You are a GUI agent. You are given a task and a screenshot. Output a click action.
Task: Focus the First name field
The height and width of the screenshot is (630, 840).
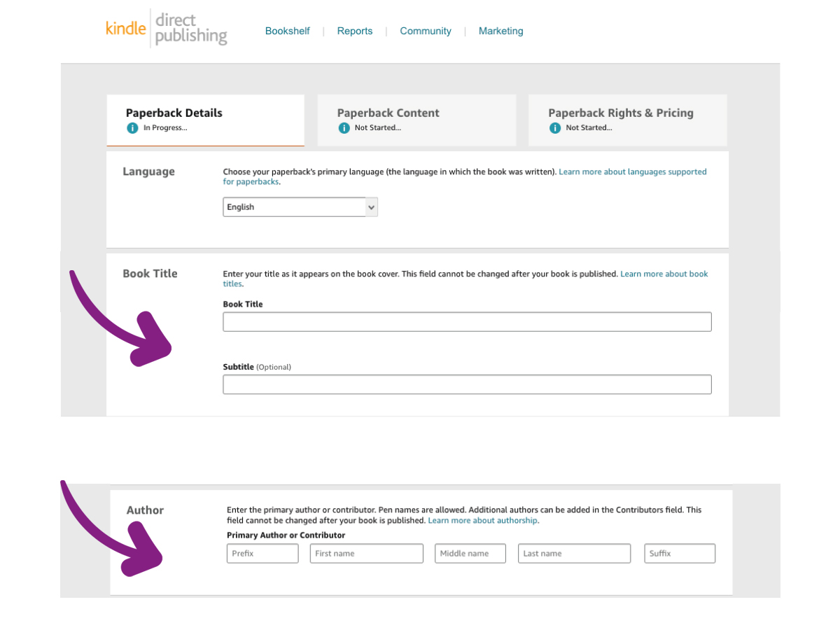coord(366,554)
